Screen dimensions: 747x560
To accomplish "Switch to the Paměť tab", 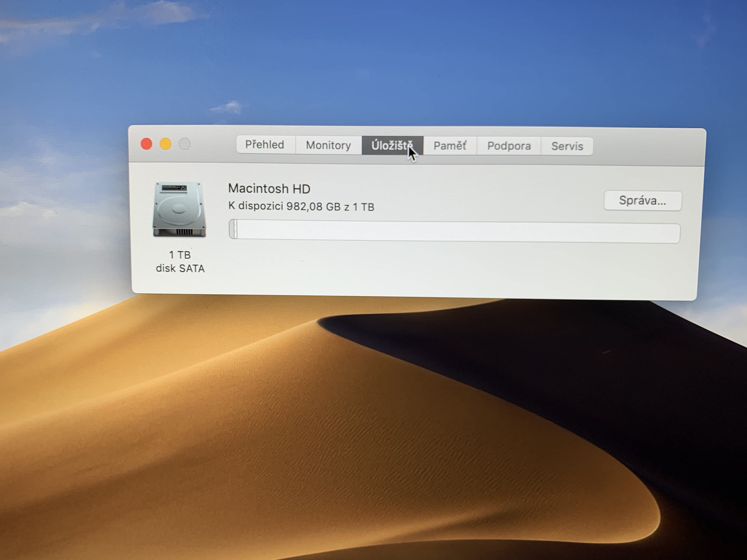I will pos(449,146).
